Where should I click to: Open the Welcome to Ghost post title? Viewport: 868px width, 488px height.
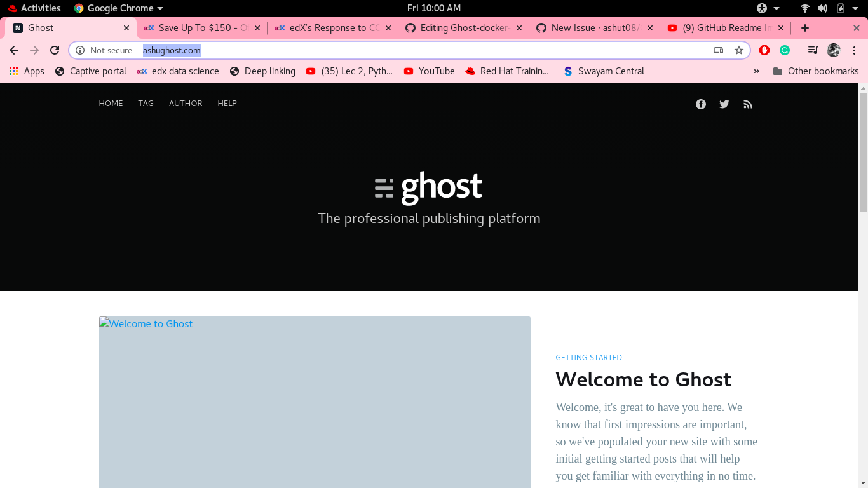point(644,379)
